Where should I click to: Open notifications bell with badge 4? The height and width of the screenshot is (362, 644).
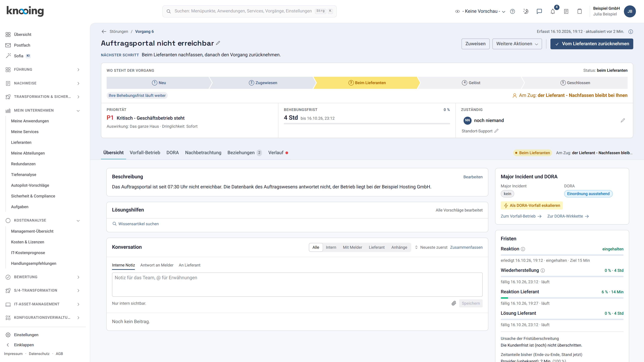[x=553, y=11]
